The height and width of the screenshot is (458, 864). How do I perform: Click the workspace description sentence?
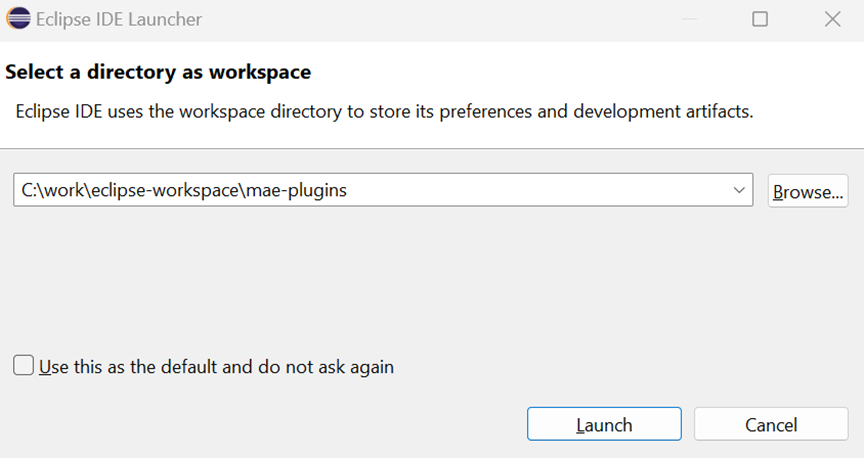click(x=385, y=112)
